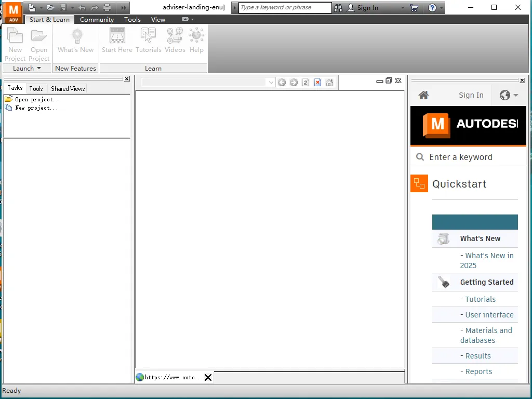
Task: Close the https://www.auto... document tab
Action: pyautogui.click(x=208, y=378)
